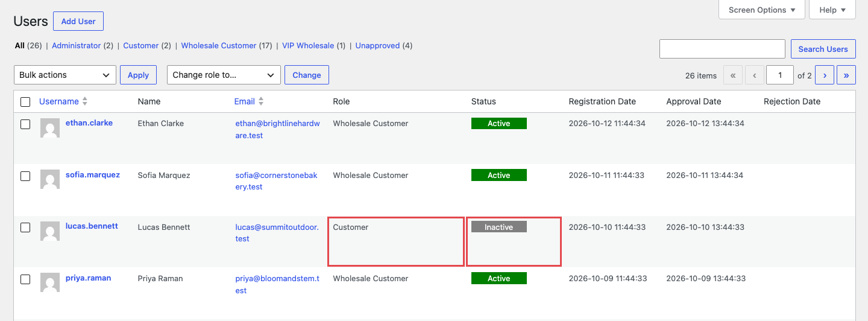Click sofia.marquez avatar image
This screenshot has height=321, width=868.
pos(49,180)
